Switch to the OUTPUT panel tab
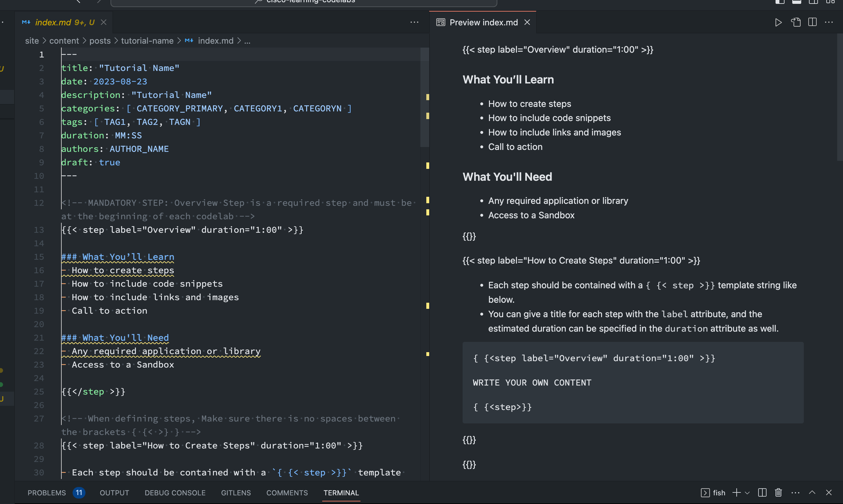The width and height of the screenshot is (843, 504). point(114,492)
